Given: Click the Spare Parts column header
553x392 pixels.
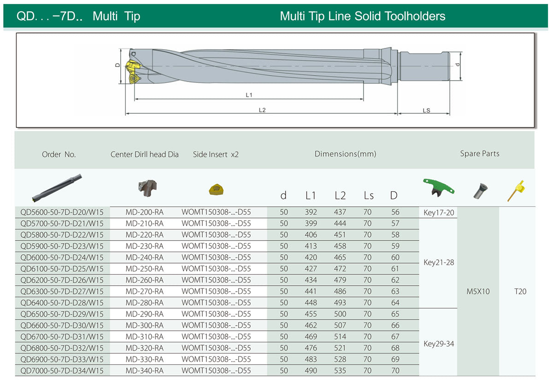Looking at the screenshot, I should [x=479, y=153].
